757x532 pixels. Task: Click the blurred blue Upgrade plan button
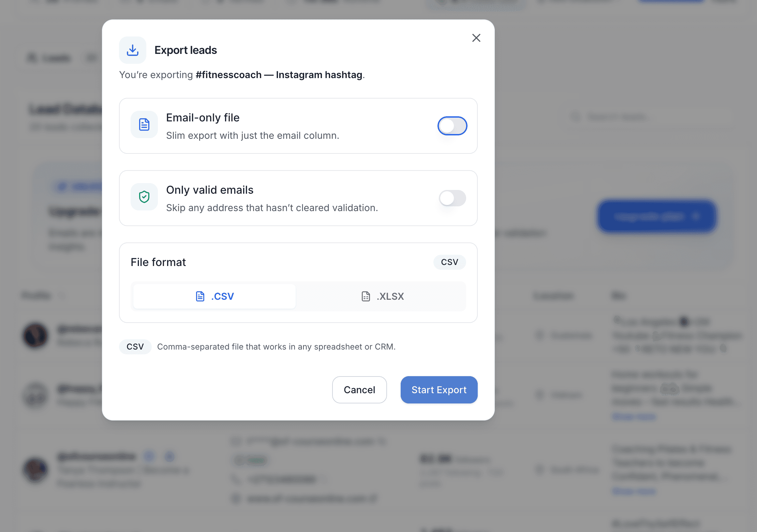pyautogui.click(x=657, y=216)
